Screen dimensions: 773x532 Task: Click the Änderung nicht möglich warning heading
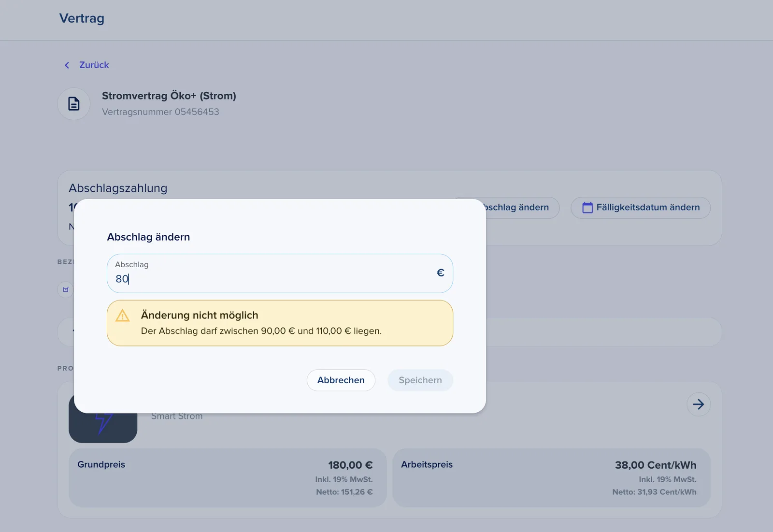point(200,315)
